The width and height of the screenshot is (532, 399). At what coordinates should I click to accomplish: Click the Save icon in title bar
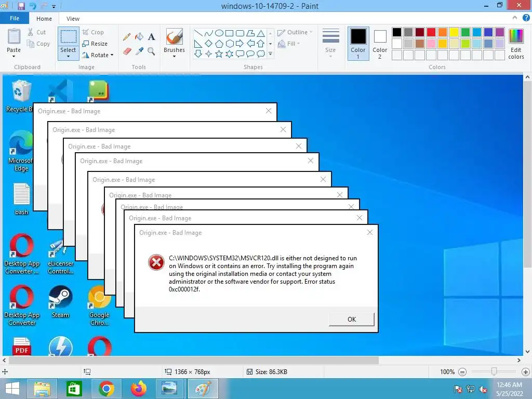click(21, 6)
